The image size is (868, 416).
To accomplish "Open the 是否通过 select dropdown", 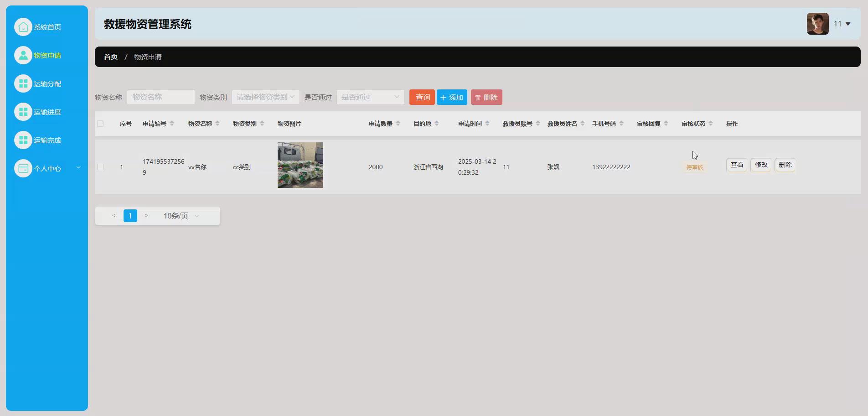I will (x=370, y=97).
